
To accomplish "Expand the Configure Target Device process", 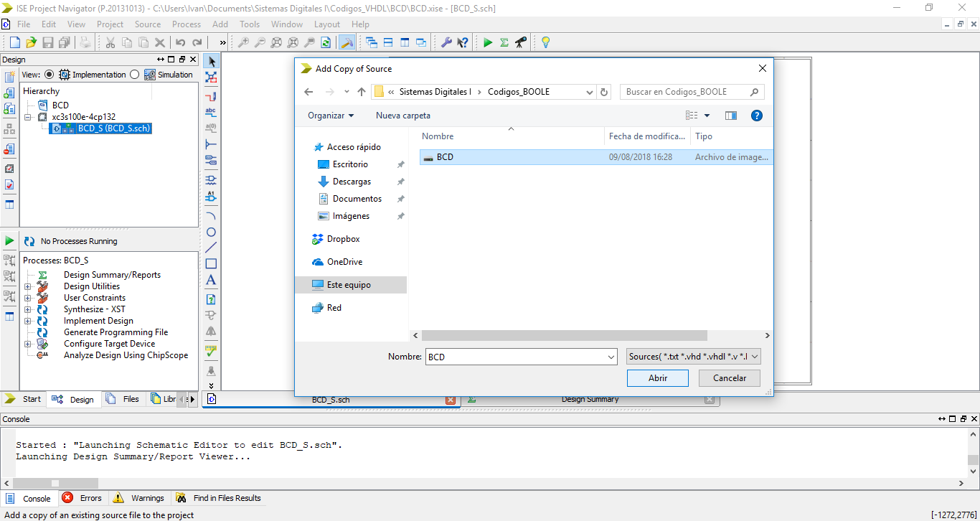I will 28,344.
